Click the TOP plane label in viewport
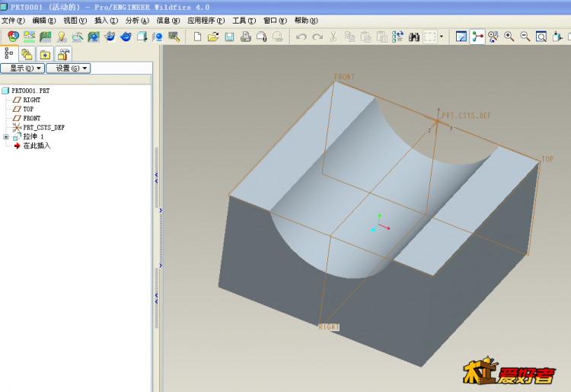 point(547,159)
